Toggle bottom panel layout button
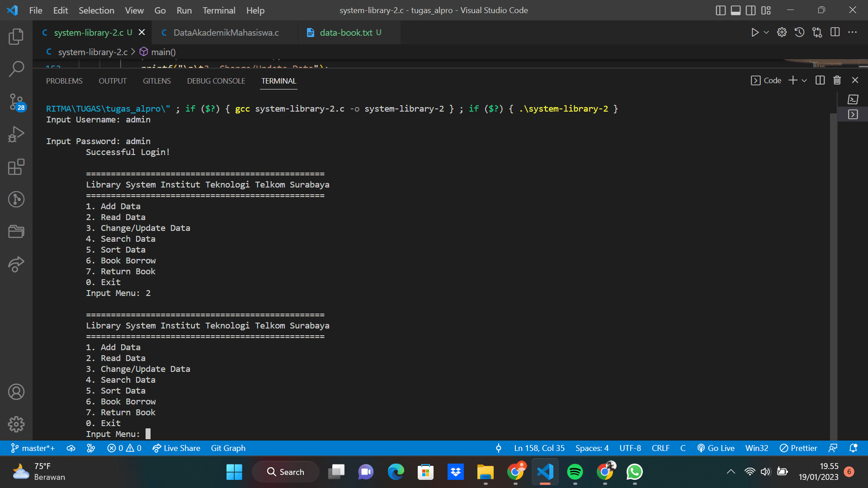868x488 pixels. tap(736, 10)
